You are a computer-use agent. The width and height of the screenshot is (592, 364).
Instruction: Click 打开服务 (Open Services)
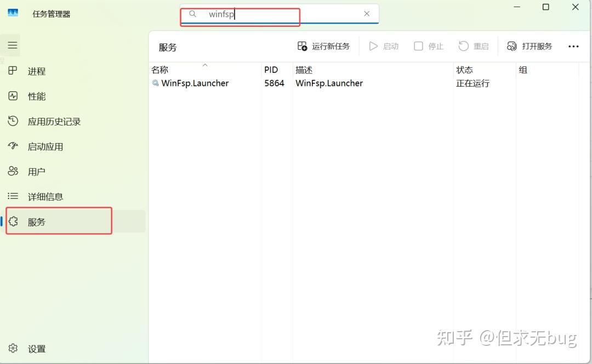click(x=530, y=46)
